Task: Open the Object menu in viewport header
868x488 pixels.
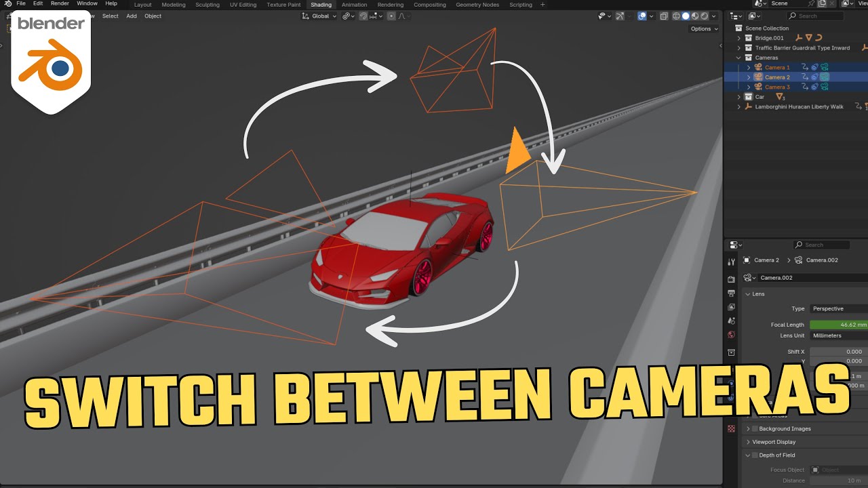Action: pos(153,16)
